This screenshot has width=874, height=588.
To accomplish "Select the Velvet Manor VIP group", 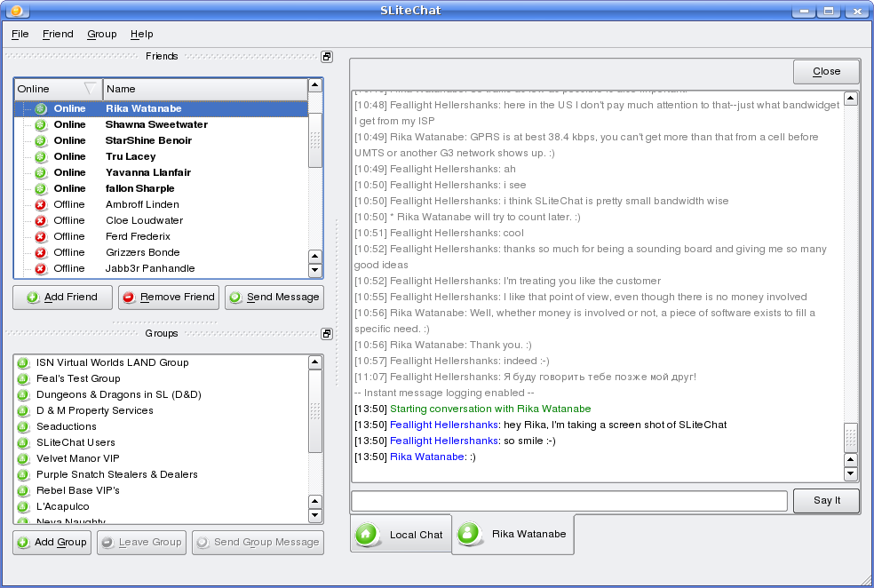I will [78, 458].
